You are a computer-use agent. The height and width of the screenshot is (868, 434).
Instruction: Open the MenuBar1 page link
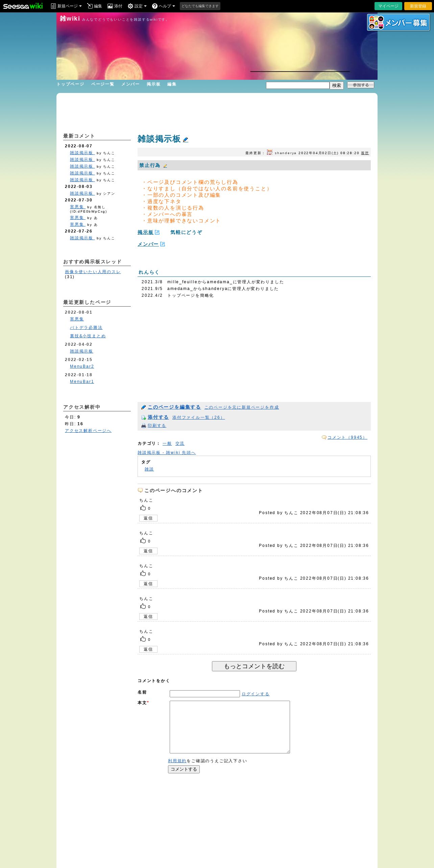point(82,382)
